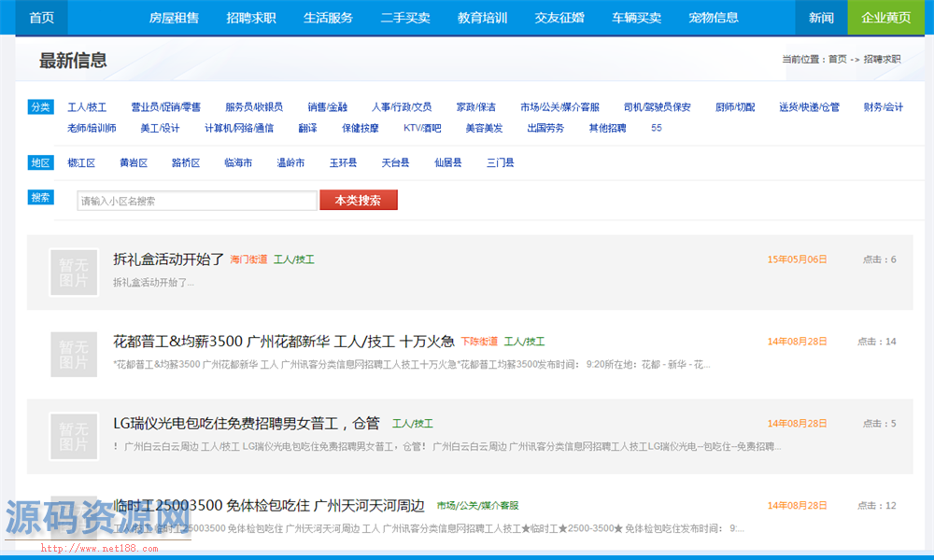Open the 宠物信息 navigation tab
This screenshot has height=560, width=934.
click(714, 18)
